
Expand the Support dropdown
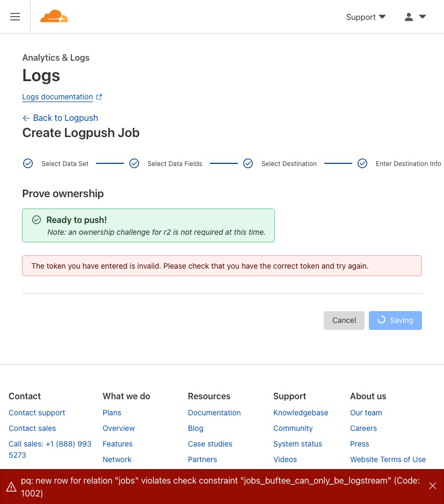tap(366, 17)
